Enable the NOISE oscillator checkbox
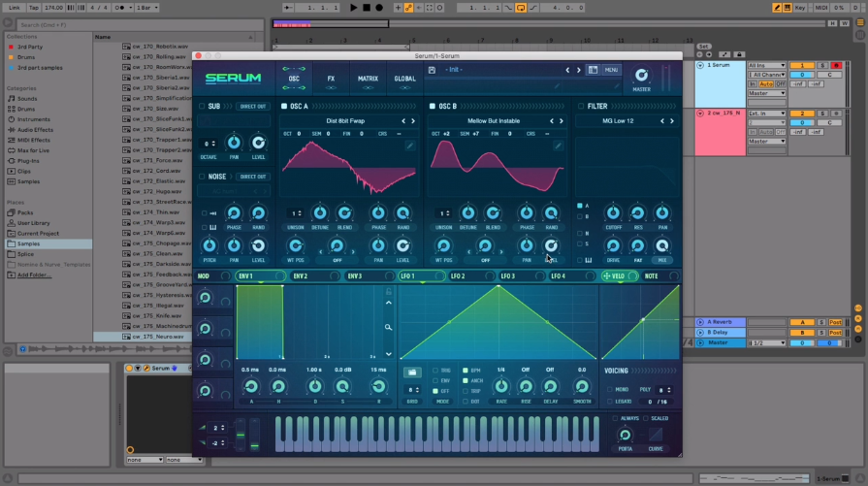The image size is (868, 486). (202, 177)
